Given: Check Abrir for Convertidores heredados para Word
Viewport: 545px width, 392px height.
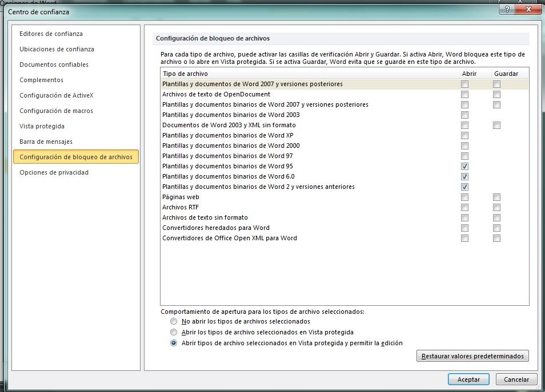Looking at the screenshot, I should point(464,228).
